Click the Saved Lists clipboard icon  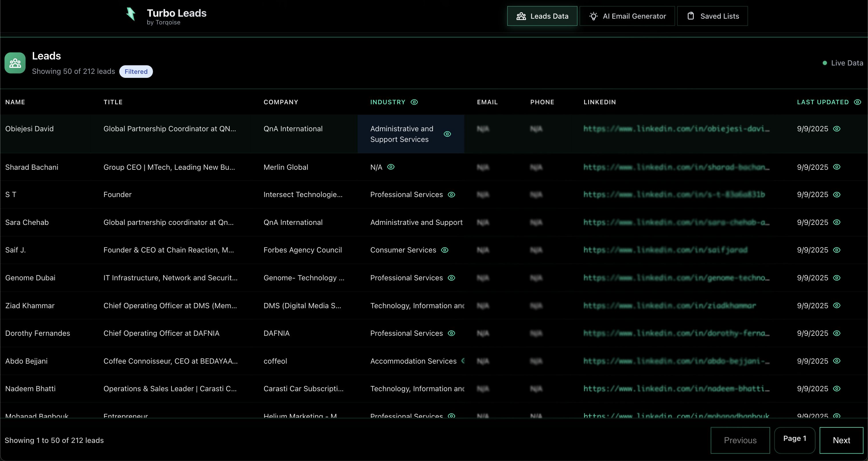pyautogui.click(x=691, y=16)
